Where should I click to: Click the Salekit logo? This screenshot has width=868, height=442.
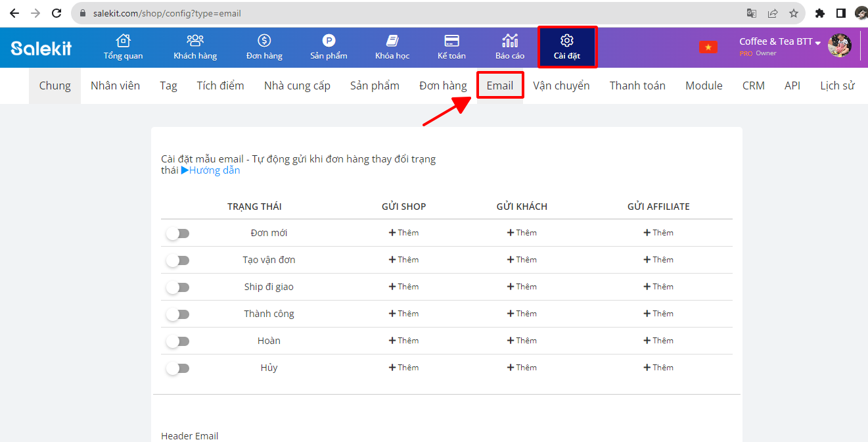(41, 48)
